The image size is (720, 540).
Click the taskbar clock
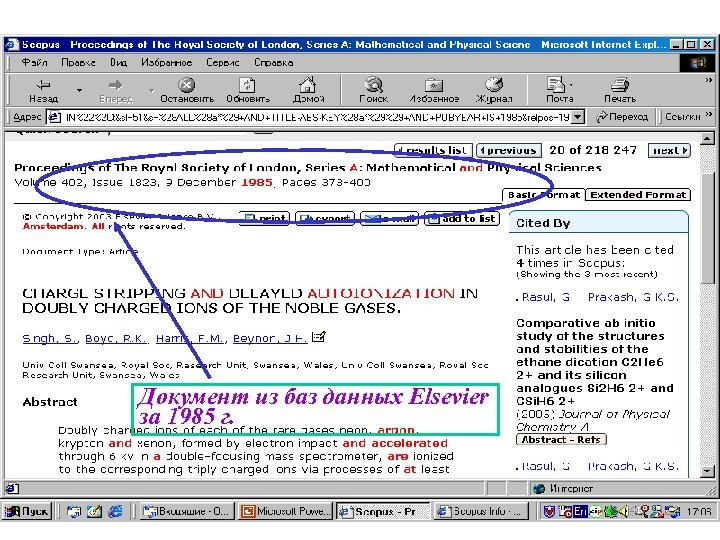point(698,512)
